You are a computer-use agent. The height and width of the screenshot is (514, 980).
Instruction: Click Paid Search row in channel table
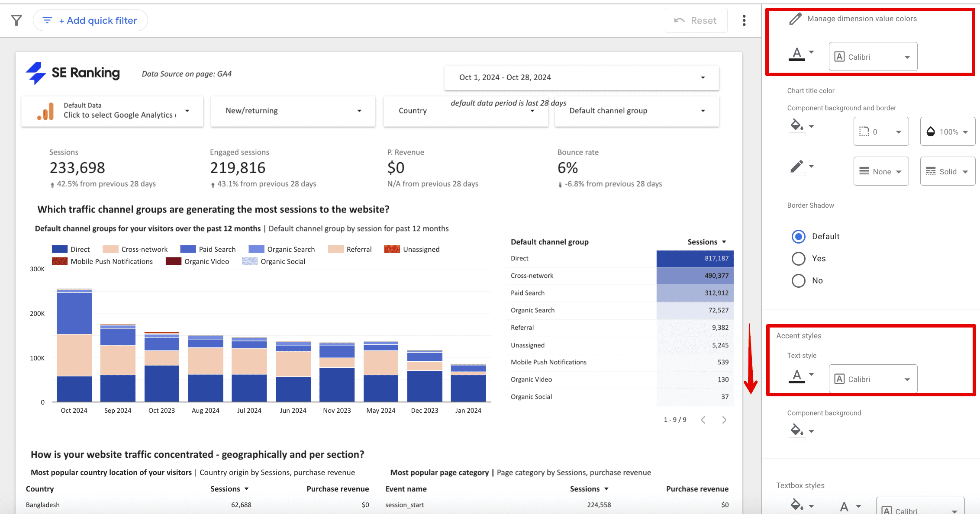coord(620,293)
